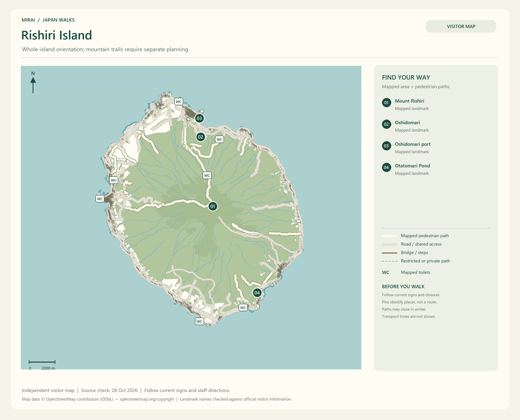Click the 'Mapped toilets' legend label
The width and height of the screenshot is (520, 420).
(415, 272)
